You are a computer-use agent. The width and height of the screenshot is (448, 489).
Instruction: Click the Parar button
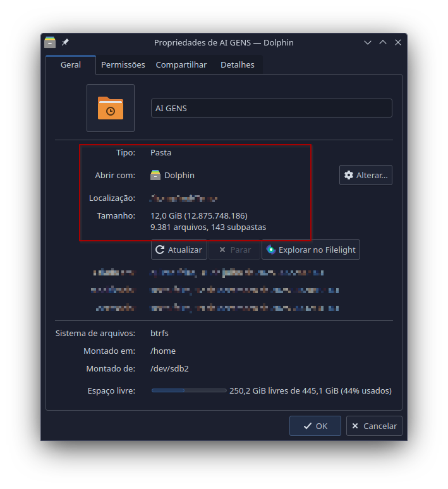point(234,250)
